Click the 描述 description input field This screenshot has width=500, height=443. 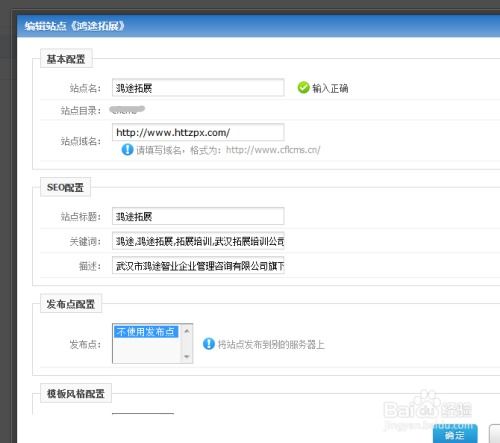[x=198, y=266]
